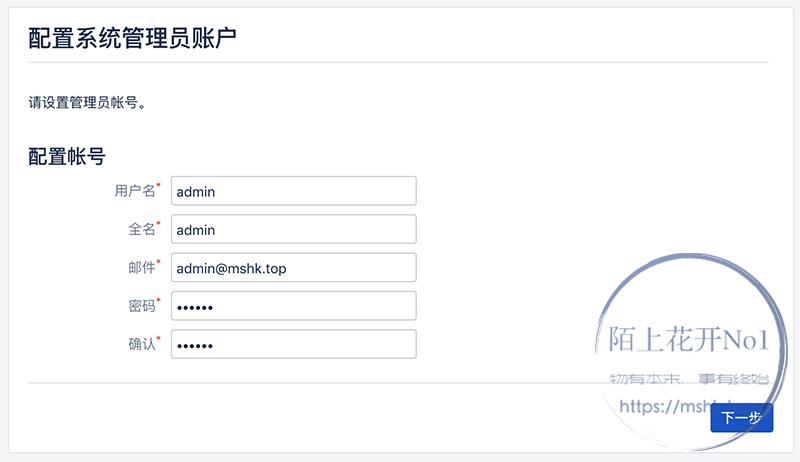Image resolution: width=800 pixels, height=462 pixels.
Task: Click the blue 下一步 next button
Action: click(741, 418)
